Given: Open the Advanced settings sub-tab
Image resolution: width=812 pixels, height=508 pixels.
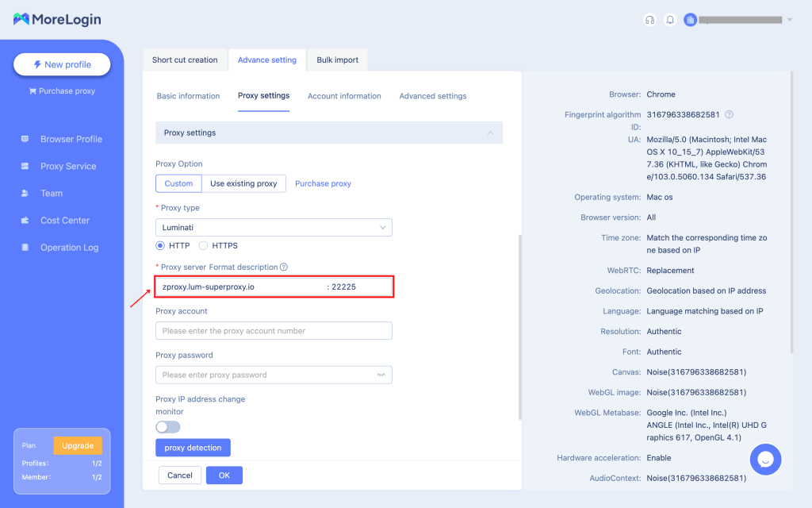Looking at the screenshot, I should click(x=433, y=96).
